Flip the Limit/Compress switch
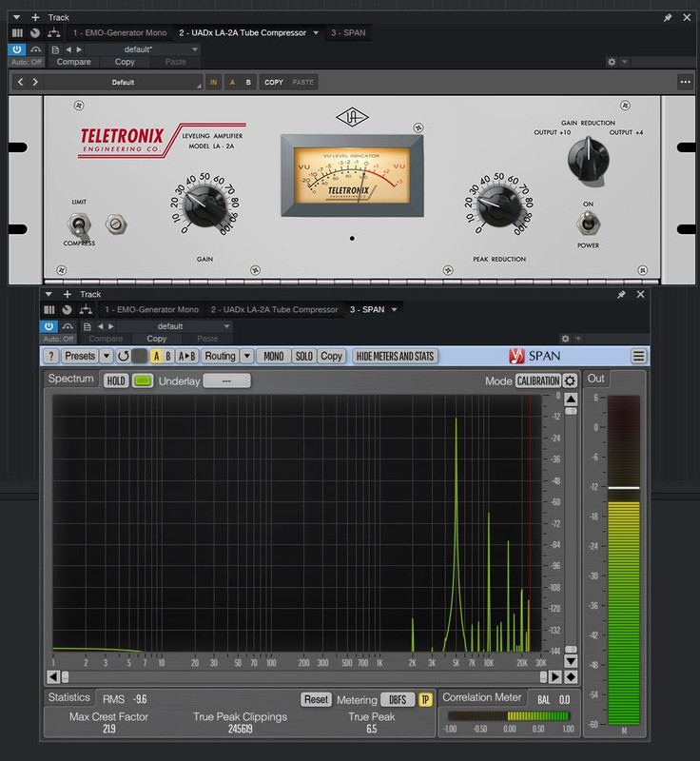 pyautogui.click(x=78, y=224)
